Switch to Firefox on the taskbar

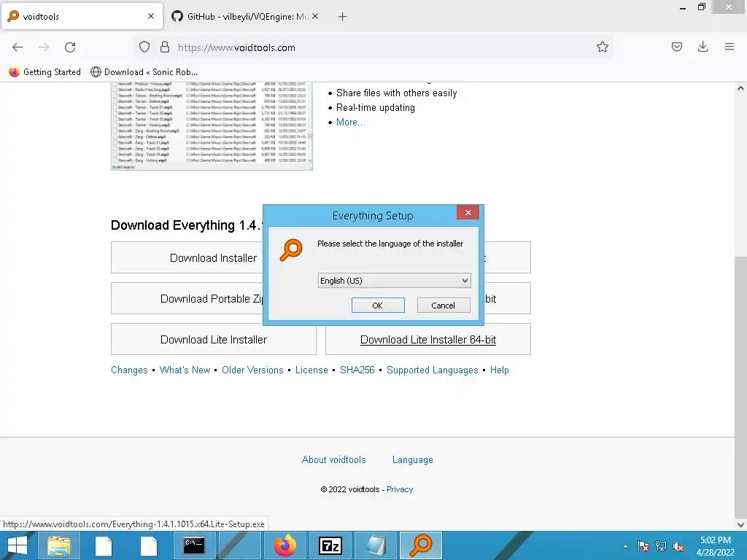[285, 545]
